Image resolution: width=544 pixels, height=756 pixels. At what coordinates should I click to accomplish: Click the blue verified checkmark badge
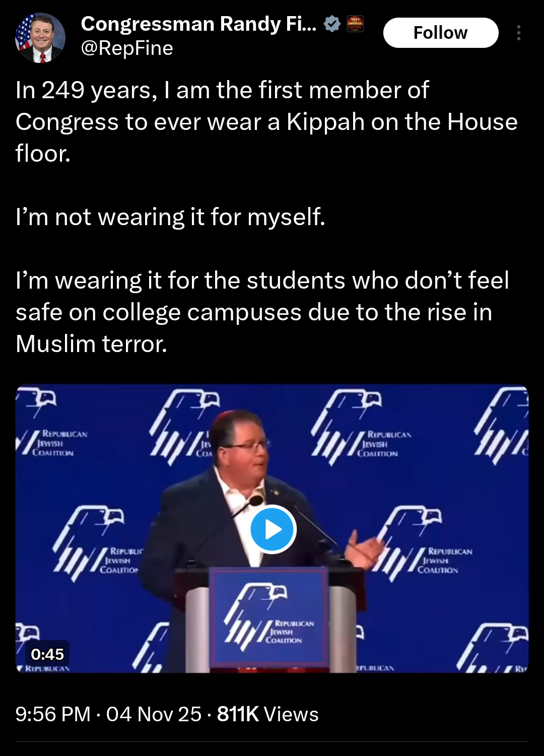coord(332,24)
